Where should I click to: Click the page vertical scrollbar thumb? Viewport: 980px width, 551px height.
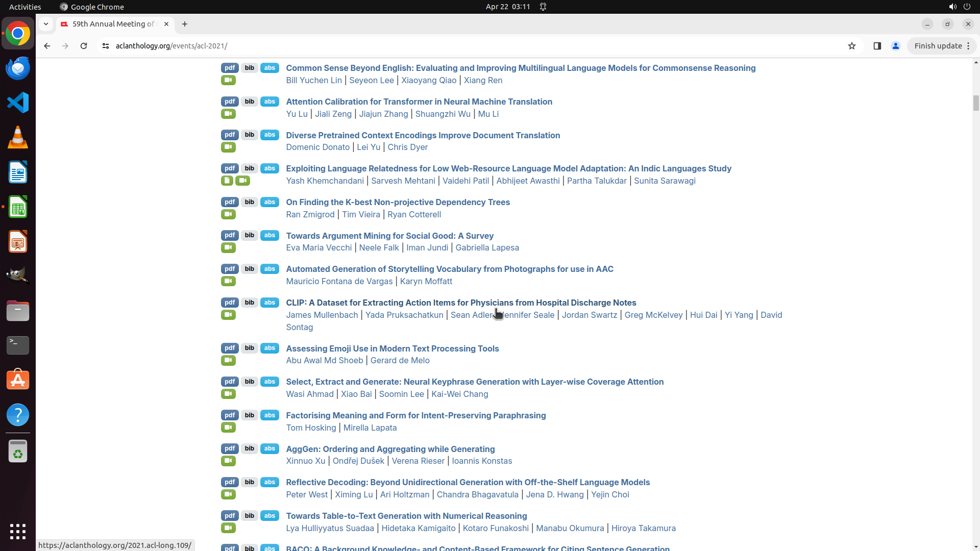tap(976, 103)
